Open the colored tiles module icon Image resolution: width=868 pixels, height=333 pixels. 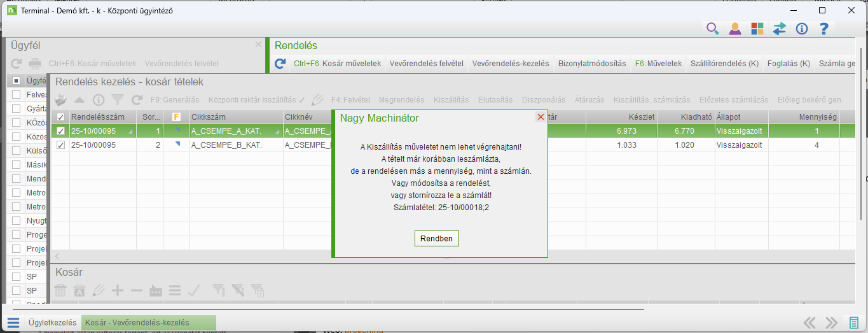(757, 29)
